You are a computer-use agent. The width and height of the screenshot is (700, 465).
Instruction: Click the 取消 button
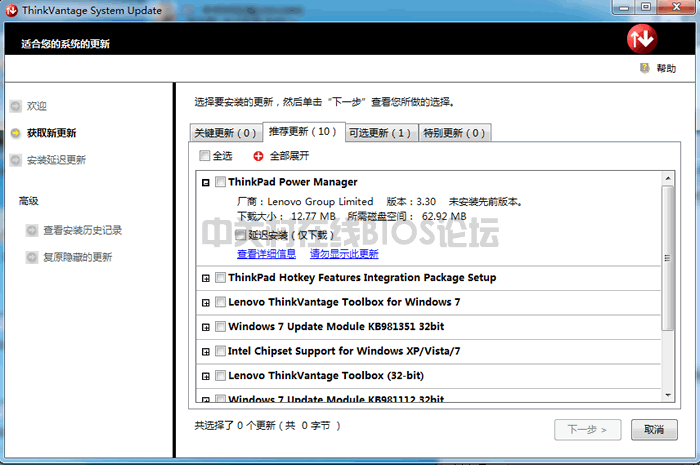click(654, 430)
